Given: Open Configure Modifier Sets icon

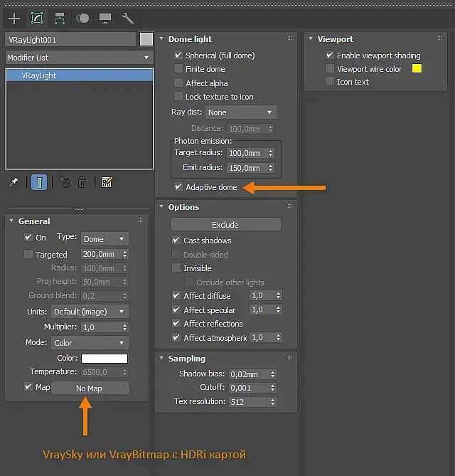Looking at the screenshot, I should coord(107,182).
